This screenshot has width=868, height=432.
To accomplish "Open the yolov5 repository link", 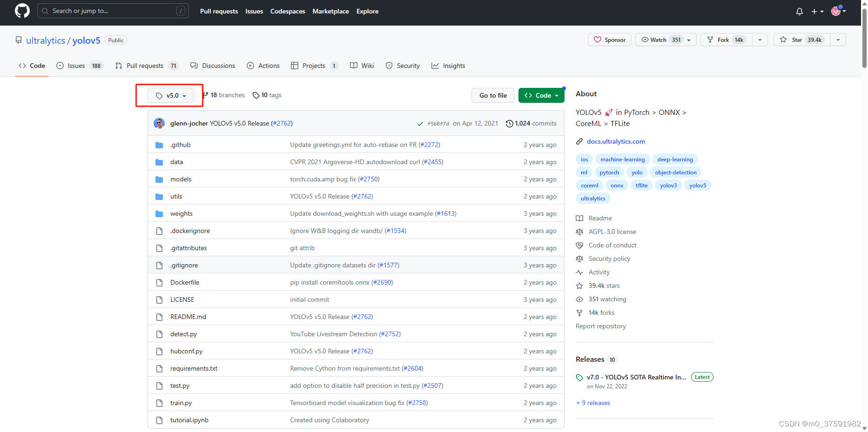I will tap(86, 40).
